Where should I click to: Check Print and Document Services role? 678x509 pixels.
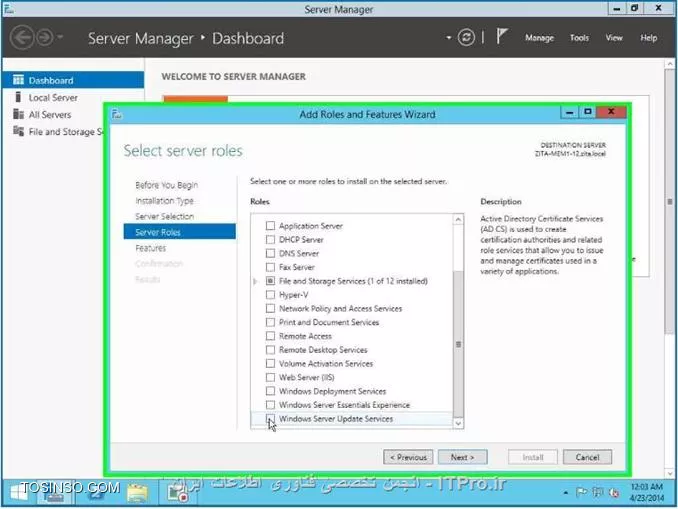[270, 322]
